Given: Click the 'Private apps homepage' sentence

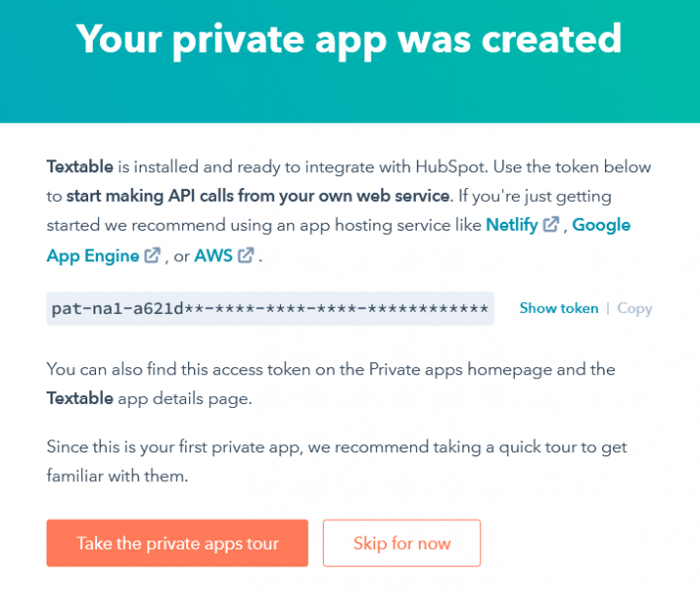Looking at the screenshot, I should point(331,369).
